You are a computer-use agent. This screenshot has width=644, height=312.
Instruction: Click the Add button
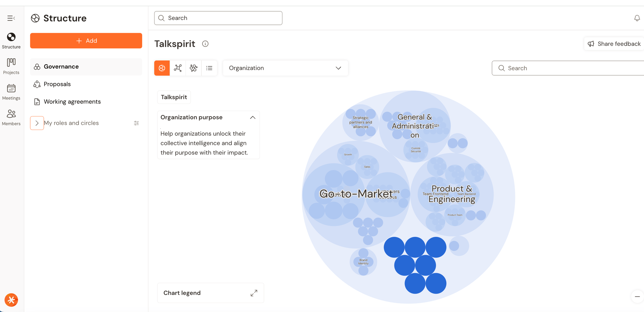(x=86, y=41)
